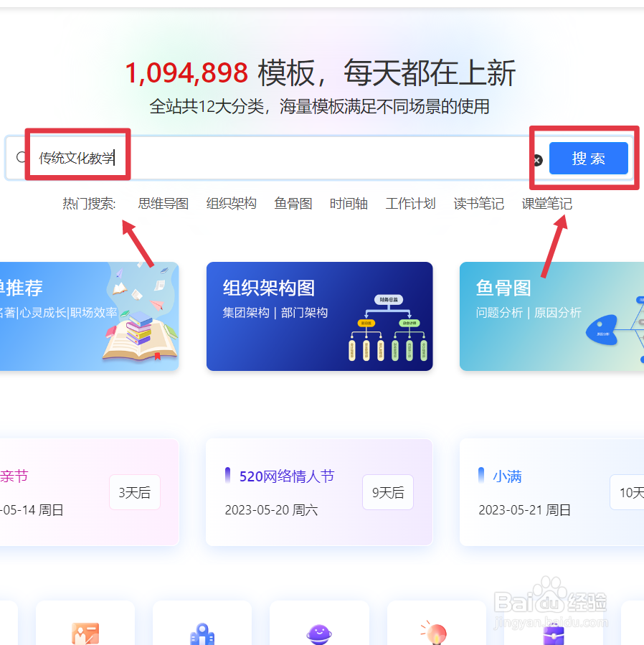Open the 鱼骨图 banner card
The image size is (644, 645).
(x=552, y=316)
